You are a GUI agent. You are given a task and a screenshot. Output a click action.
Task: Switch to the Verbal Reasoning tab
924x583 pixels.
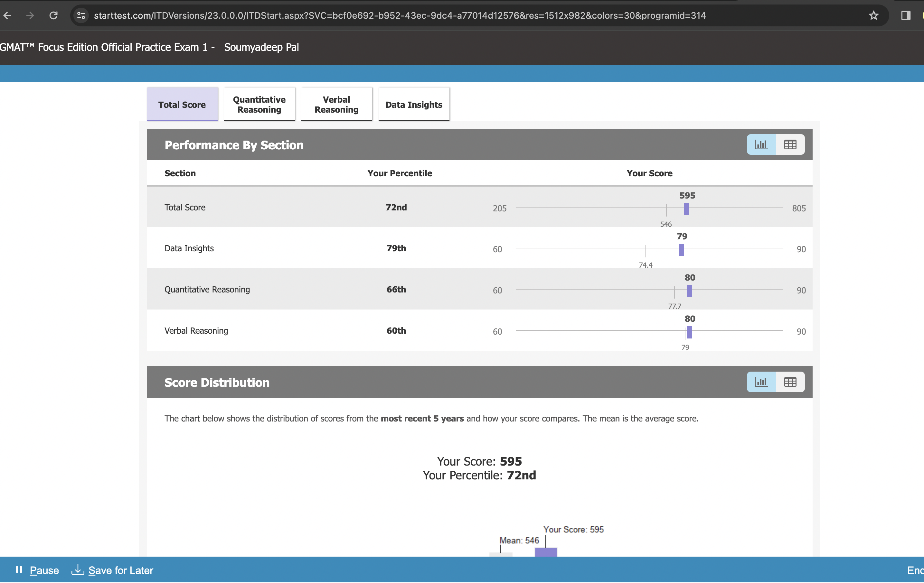(336, 104)
